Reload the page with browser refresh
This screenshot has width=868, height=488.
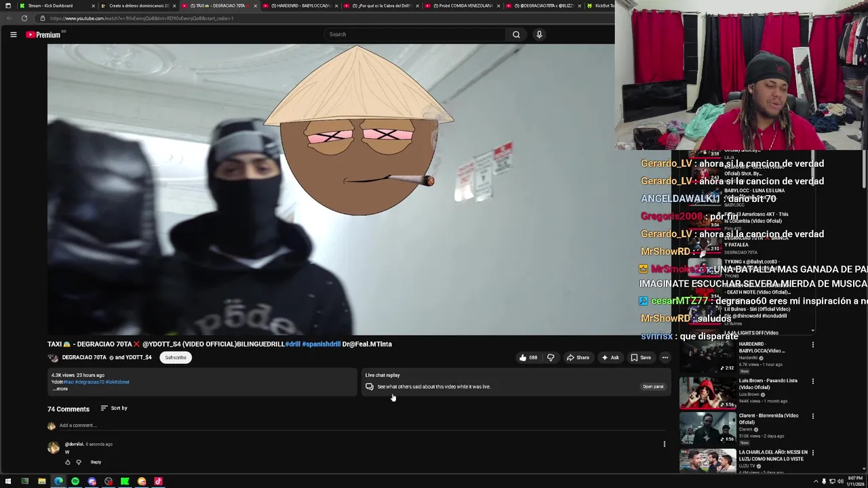click(x=24, y=18)
